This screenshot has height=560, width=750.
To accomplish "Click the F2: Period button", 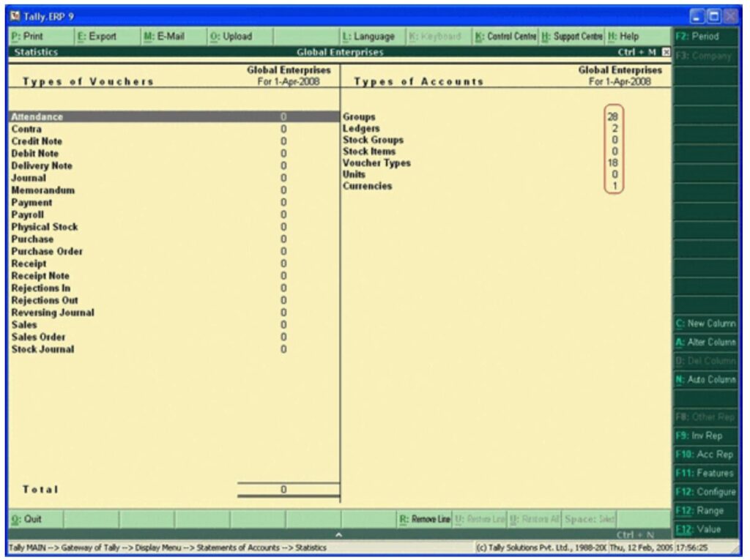I will point(705,37).
